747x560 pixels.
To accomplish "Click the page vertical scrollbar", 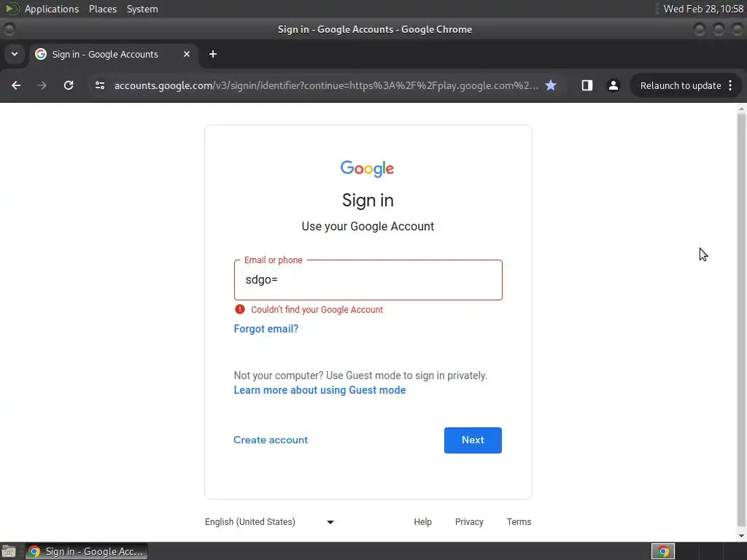I will (x=741, y=319).
